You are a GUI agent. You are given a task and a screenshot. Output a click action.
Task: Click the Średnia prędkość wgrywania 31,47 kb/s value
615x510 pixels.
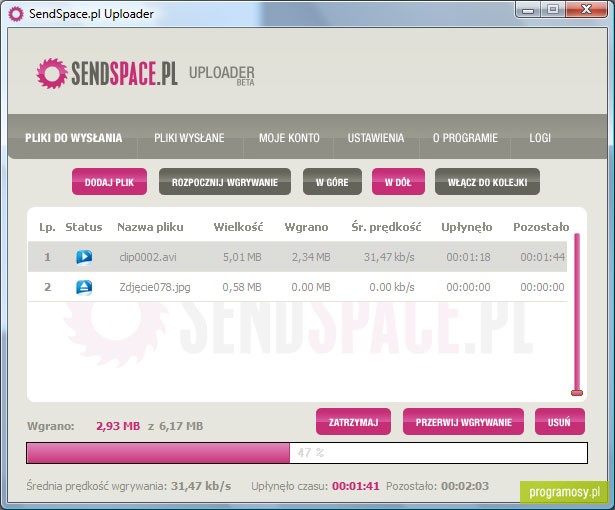click(x=201, y=486)
